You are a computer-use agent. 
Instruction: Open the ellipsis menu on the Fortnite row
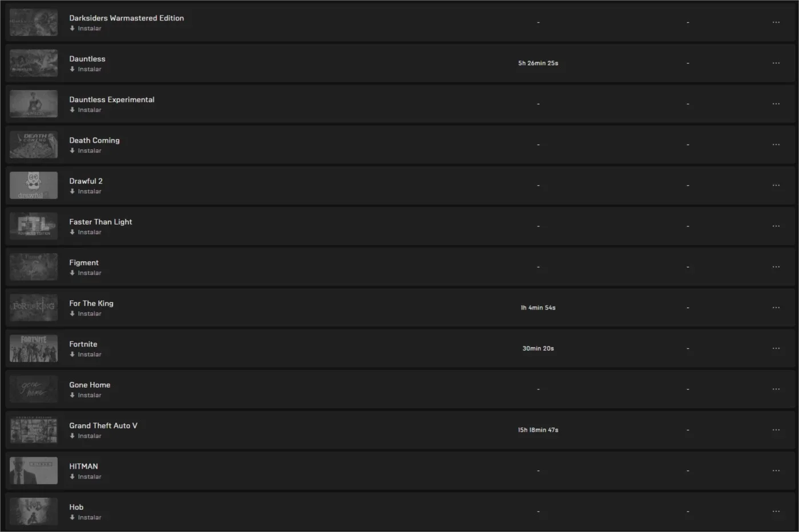[x=776, y=348]
